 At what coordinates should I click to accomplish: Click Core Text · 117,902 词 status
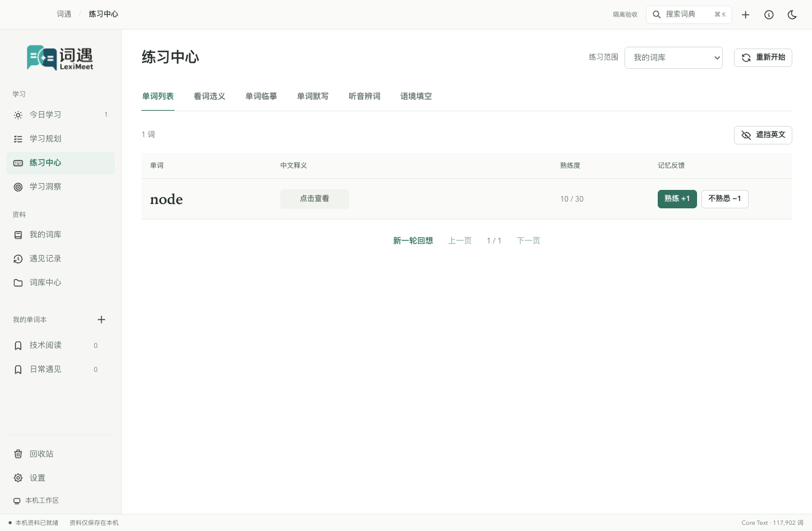(772, 523)
